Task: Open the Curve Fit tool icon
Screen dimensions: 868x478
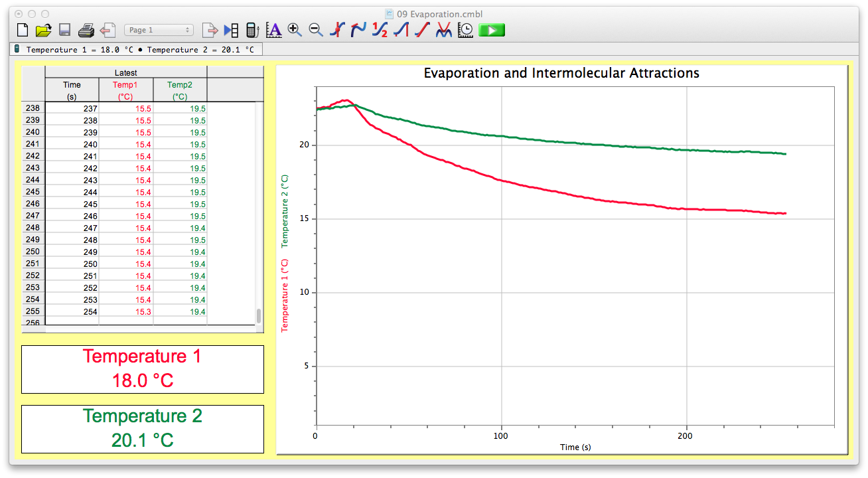Action: point(444,30)
